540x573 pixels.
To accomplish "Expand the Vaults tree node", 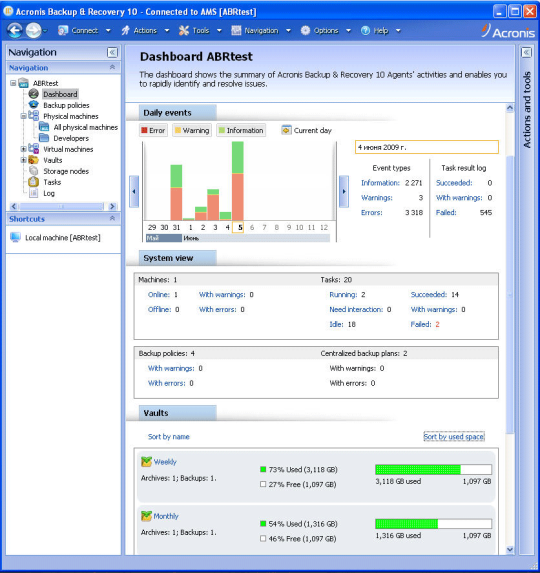I will 23,160.
